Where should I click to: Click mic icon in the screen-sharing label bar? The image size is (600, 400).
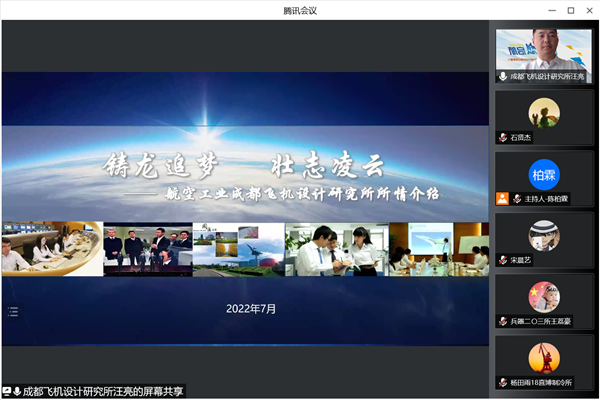(x=17, y=391)
